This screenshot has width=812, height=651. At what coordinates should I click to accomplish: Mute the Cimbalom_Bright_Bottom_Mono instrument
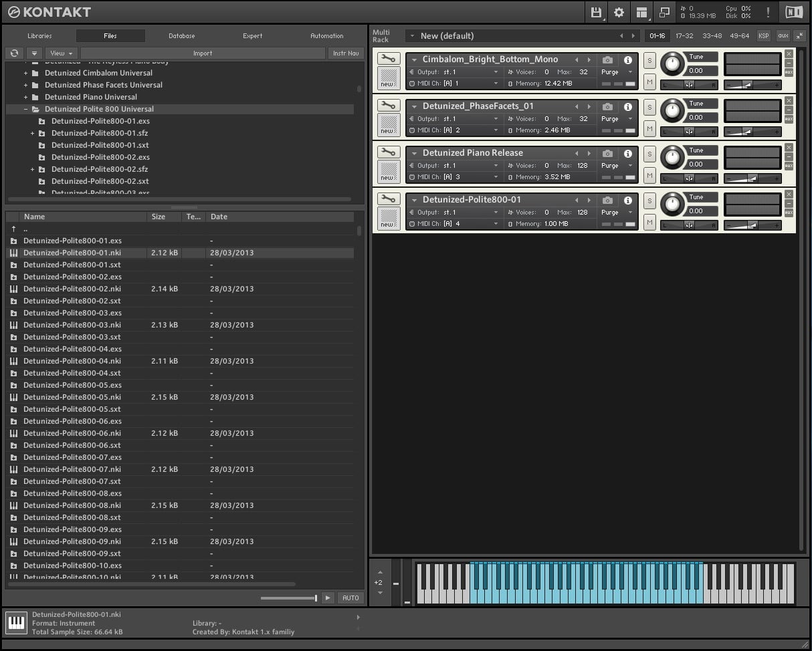[649, 82]
